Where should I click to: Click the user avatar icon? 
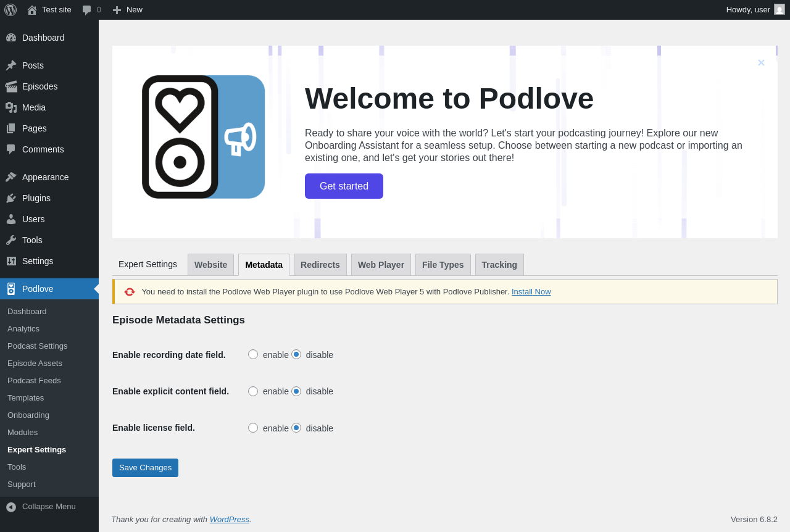click(780, 9)
